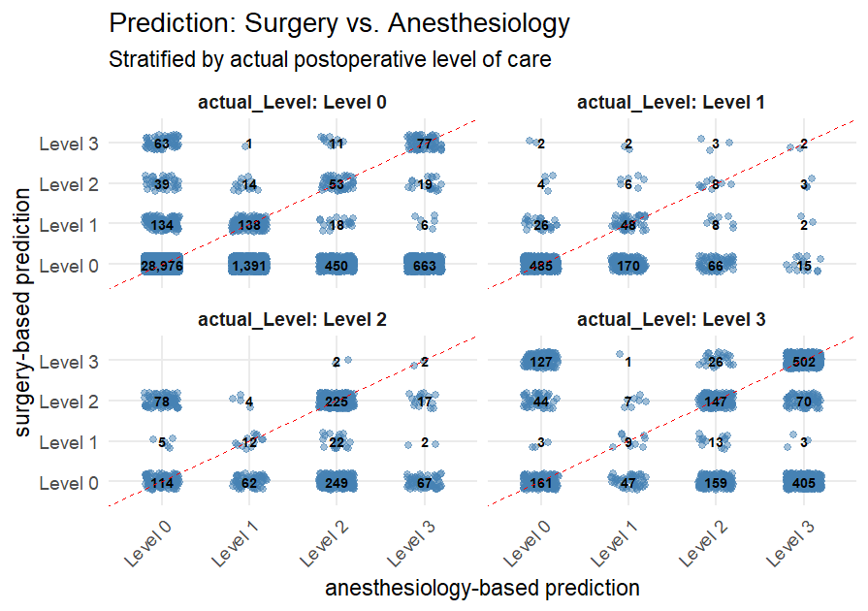Click the cluster labeled 663
This screenshot has width=868, height=611.
pos(424,265)
